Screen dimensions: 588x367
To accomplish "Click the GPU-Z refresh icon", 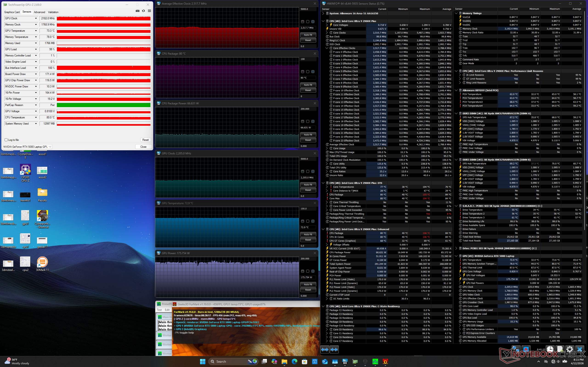I will click(x=143, y=11).
